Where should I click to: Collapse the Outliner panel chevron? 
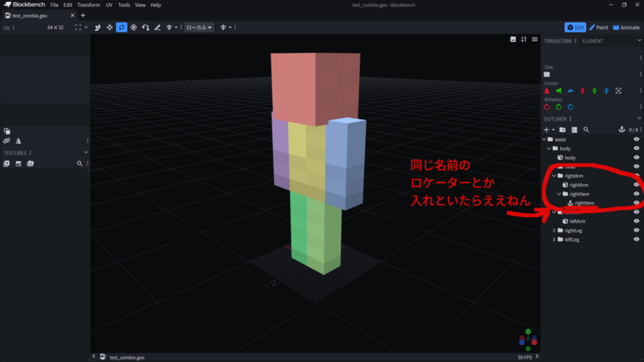tap(639, 118)
